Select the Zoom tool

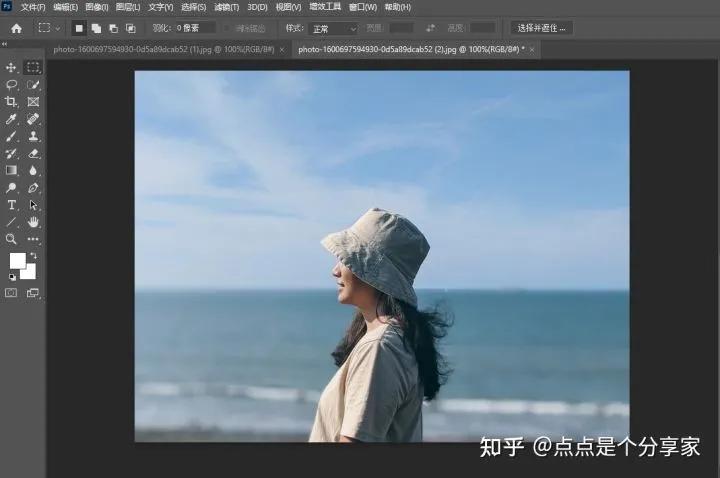[11, 239]
